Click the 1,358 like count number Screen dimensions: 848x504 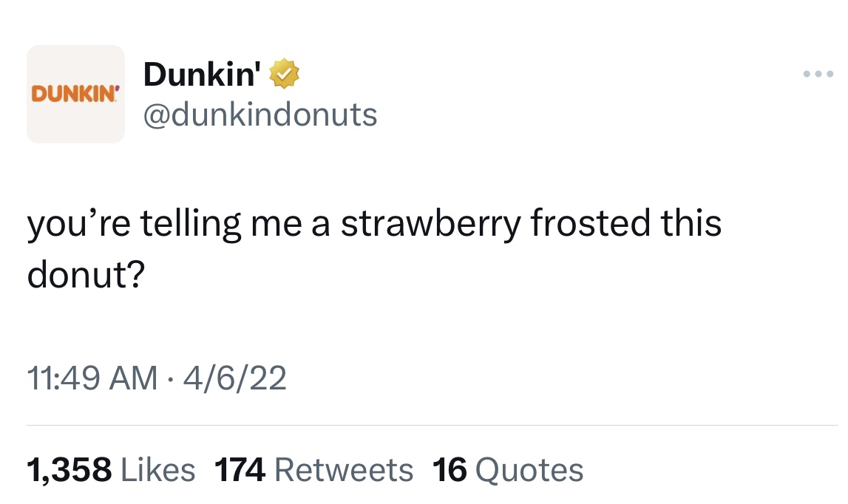69,469
